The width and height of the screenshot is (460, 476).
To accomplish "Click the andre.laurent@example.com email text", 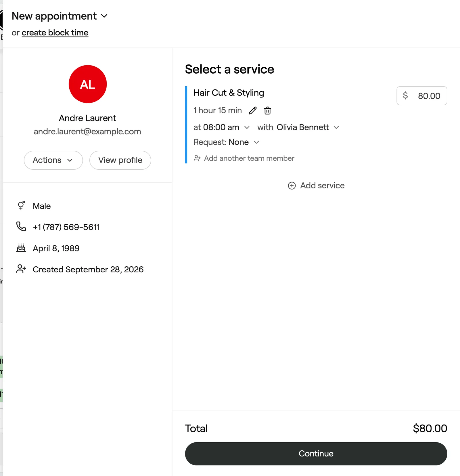I will [87, 131].
